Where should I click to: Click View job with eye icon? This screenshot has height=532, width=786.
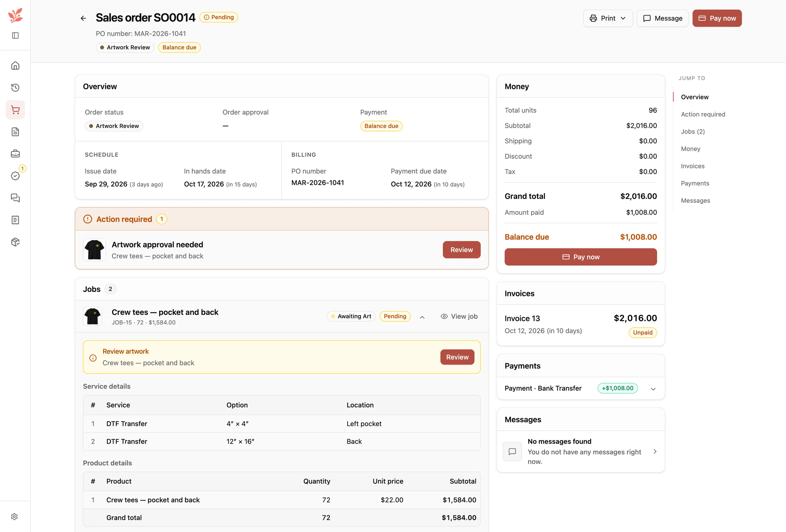(x=459, y=316)
